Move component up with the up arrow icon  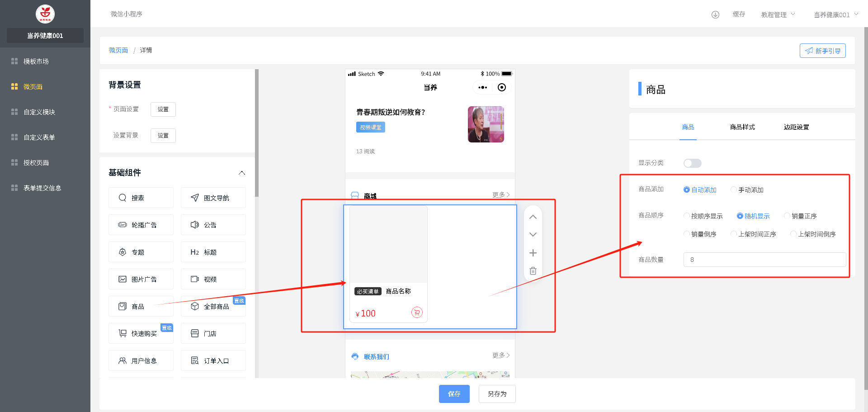click(x=533, y=217)
